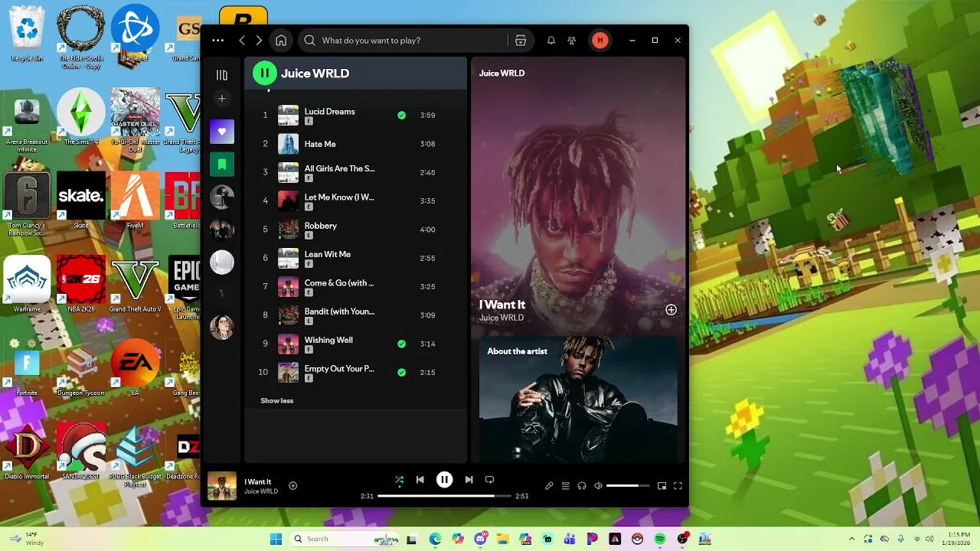Image resolution: width=980 pixels, height=551 pixels.
Task: Seek on the song progress bar
Action: [444, 496]
